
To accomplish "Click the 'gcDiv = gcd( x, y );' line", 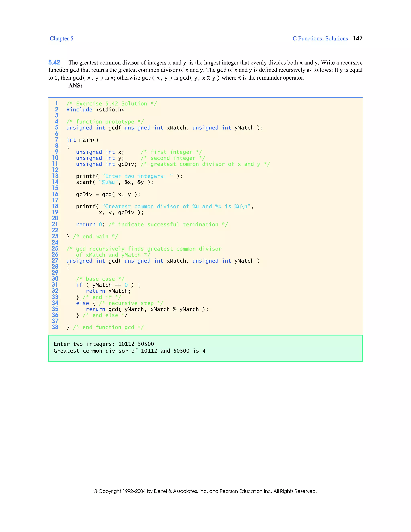I will [108, 194].
